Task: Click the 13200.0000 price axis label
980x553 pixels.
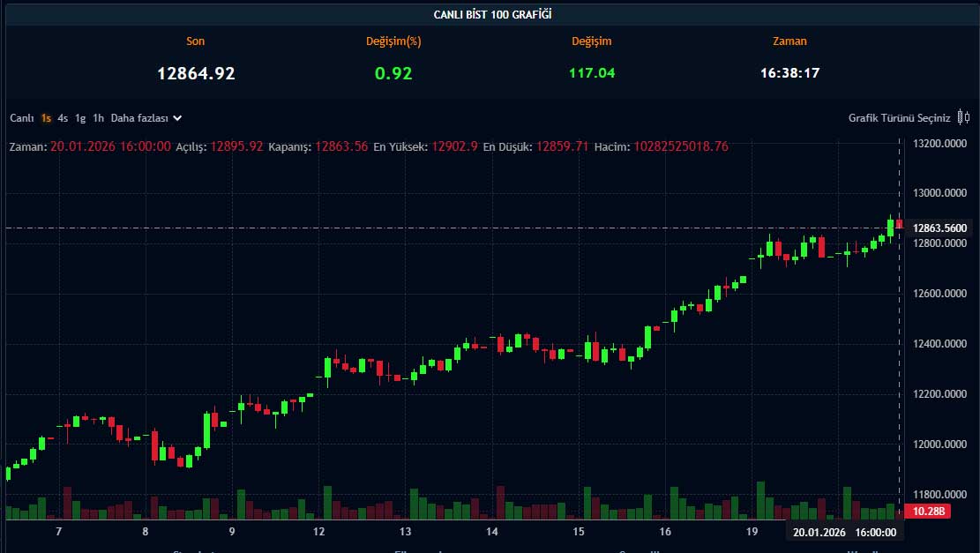Action: coord(943,143)
